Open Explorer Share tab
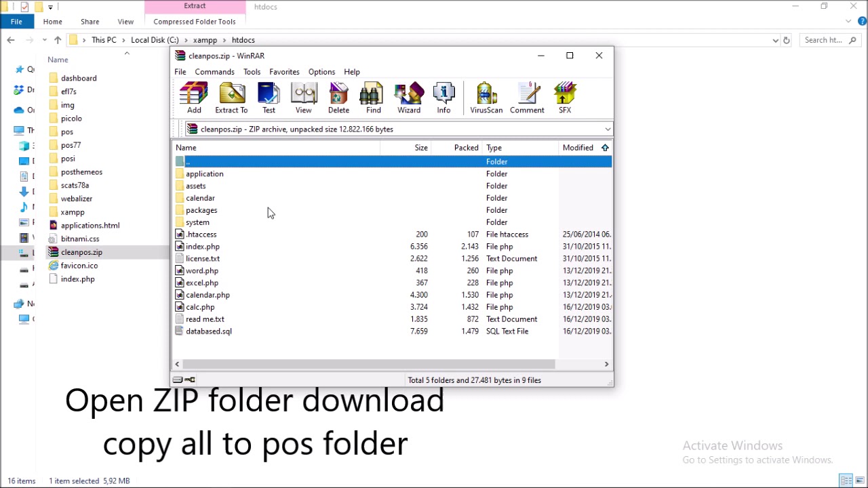868x488 pixels. [90, 22]
